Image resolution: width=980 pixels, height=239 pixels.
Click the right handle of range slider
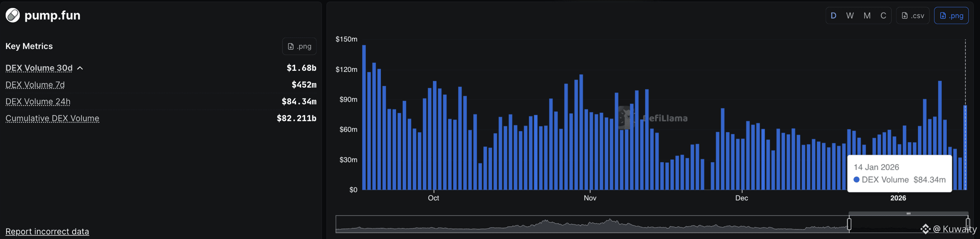pos(968,224)
